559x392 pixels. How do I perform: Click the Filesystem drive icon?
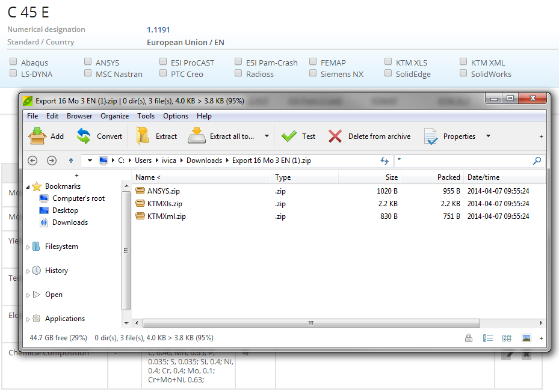[x=36, y=247]
